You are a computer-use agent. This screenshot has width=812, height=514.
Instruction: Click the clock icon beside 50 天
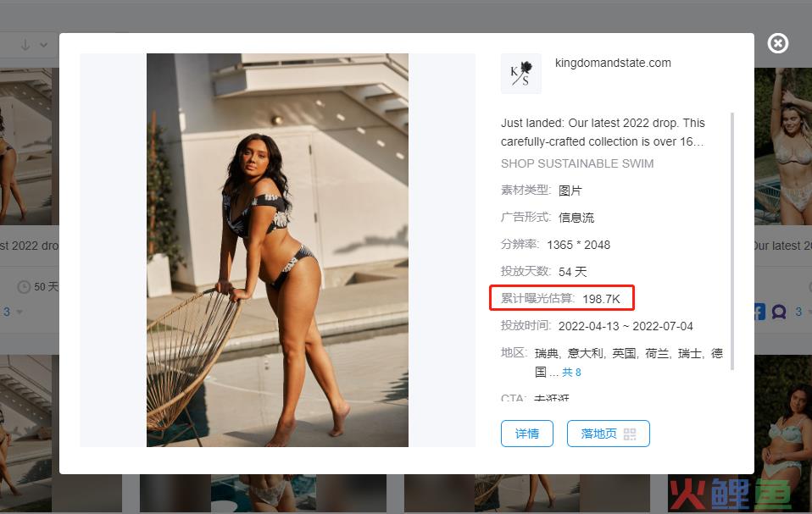click(x=24, y=286)
